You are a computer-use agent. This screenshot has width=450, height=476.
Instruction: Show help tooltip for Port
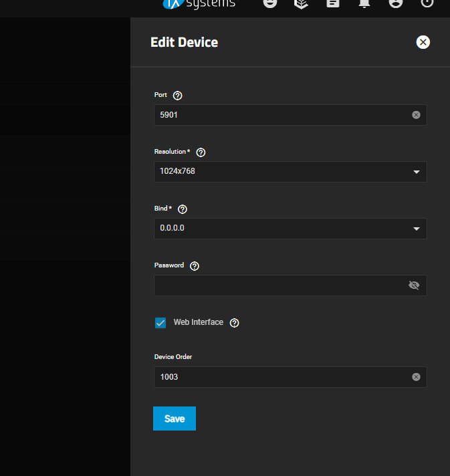coord(177,96)
